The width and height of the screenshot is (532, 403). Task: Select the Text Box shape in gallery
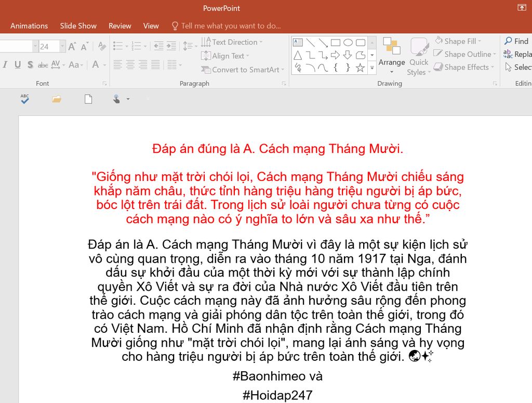(298, 43)
